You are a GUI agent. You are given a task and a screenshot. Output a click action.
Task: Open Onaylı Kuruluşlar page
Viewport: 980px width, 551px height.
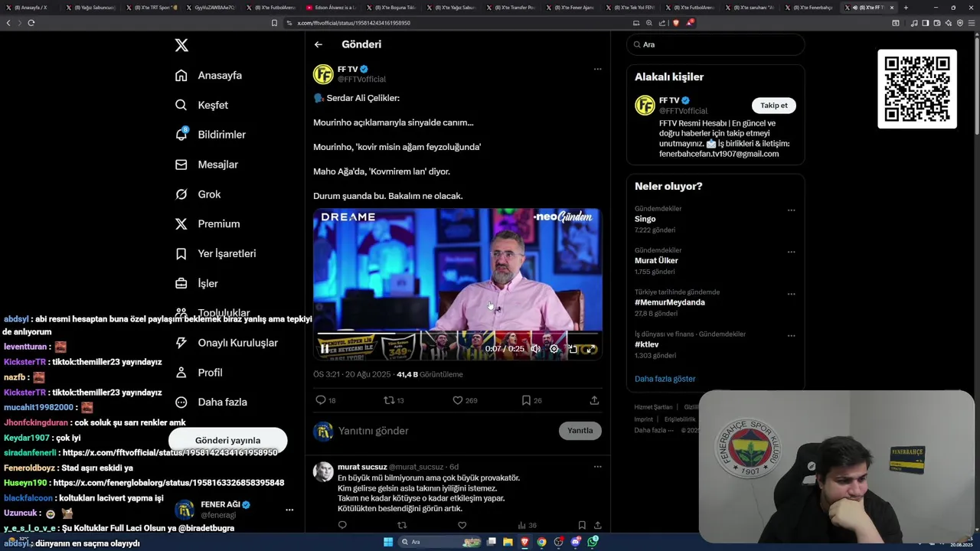coord(226,343)
